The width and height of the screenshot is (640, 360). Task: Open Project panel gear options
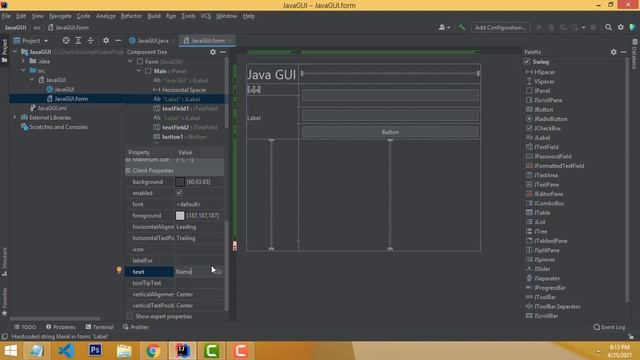[106, 40]
